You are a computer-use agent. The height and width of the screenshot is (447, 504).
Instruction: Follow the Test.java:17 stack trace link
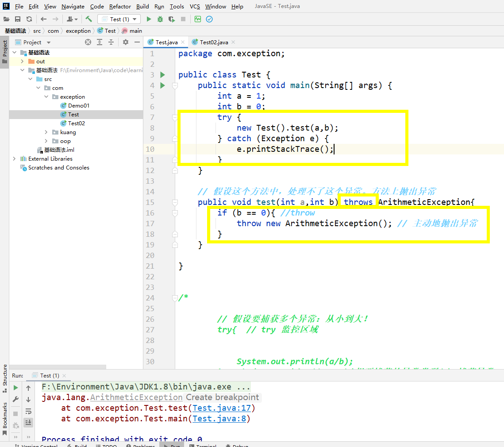tap(222, 408)
